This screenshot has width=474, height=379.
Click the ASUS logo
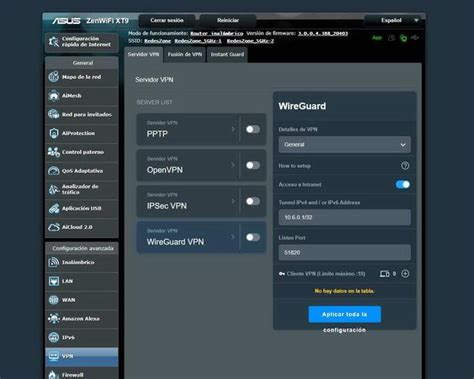(x=66, y=21)
